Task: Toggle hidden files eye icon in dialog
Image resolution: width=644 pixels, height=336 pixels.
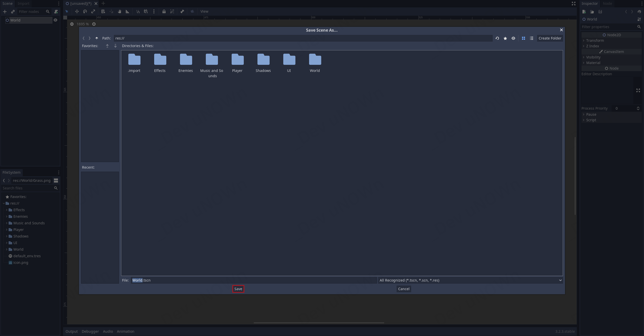Action: (513, 38)
